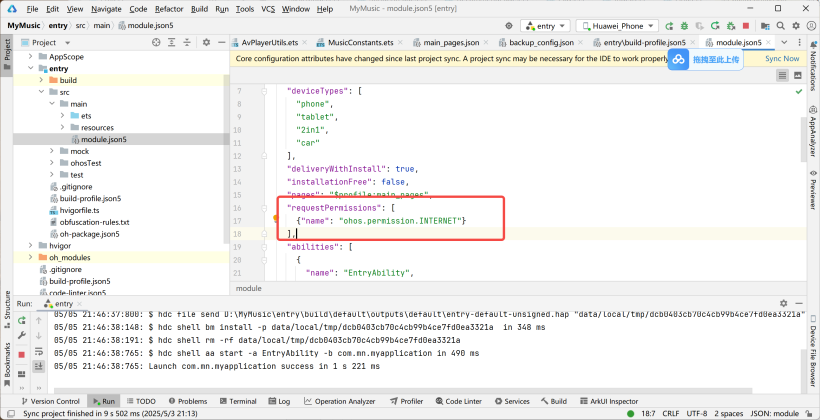Click the Baidu cloud upload icon
The width and height of the screenshot is (820, 420).
[x=679, y=60]
